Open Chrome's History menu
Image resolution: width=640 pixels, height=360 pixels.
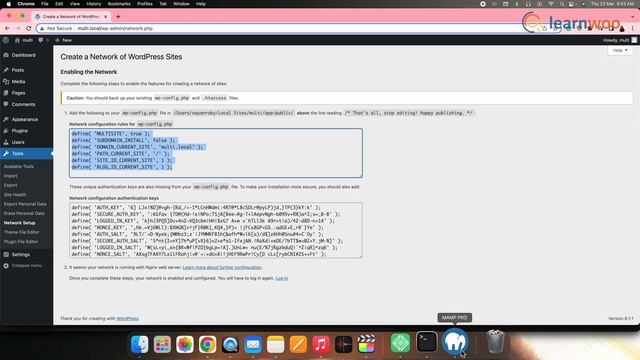coord(93,4)
